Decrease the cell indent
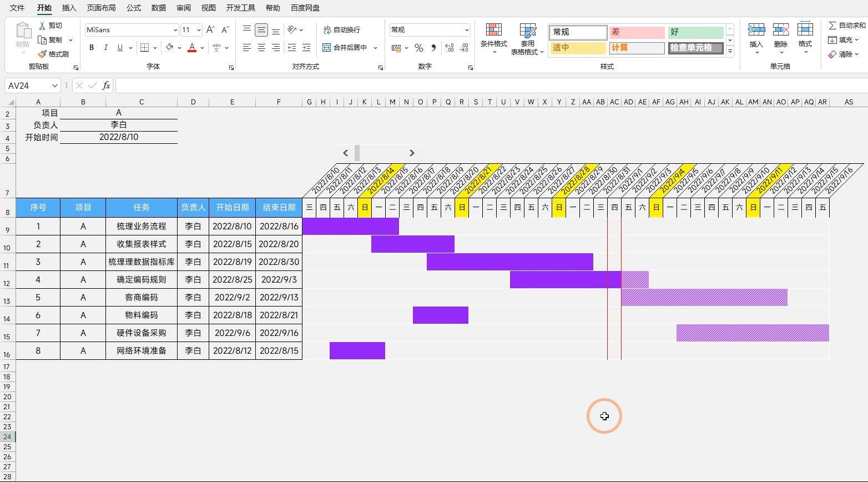868x482 pixels. (x=292, y=48)
